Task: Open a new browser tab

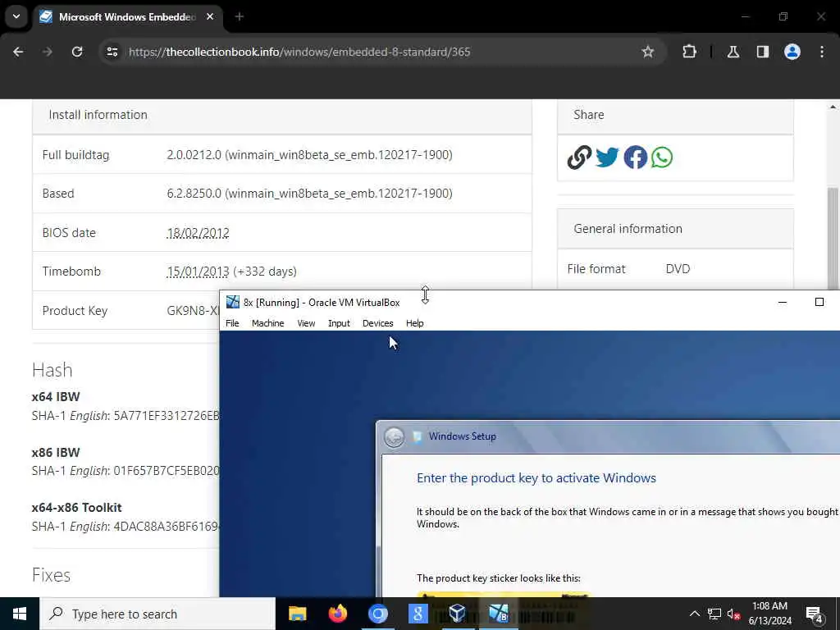Action: pyautogui.click(x=240, y=16)
